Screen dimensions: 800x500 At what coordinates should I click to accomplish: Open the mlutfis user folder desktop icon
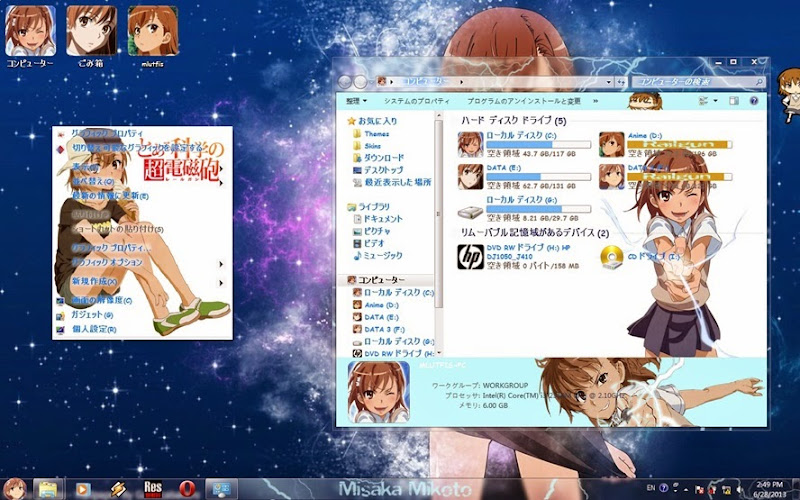[x=153, y=36]
